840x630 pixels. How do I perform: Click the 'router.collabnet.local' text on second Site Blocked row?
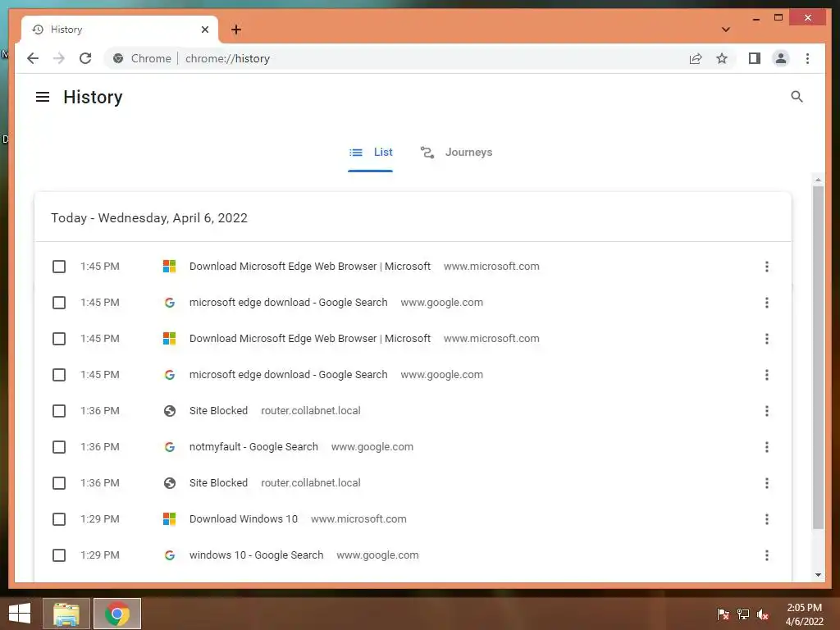pyautogui.click(x=311, y=483)
